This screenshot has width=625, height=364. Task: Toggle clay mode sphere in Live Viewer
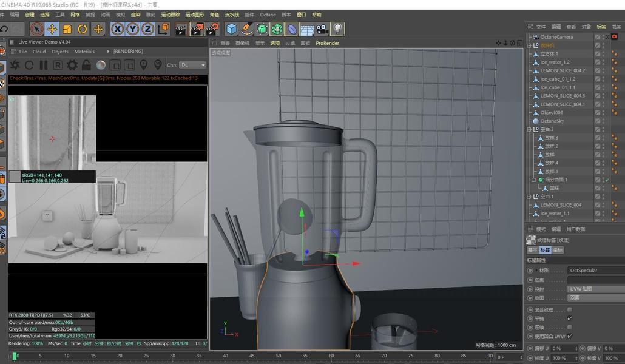pyautogui.click(x=101, y=64)
